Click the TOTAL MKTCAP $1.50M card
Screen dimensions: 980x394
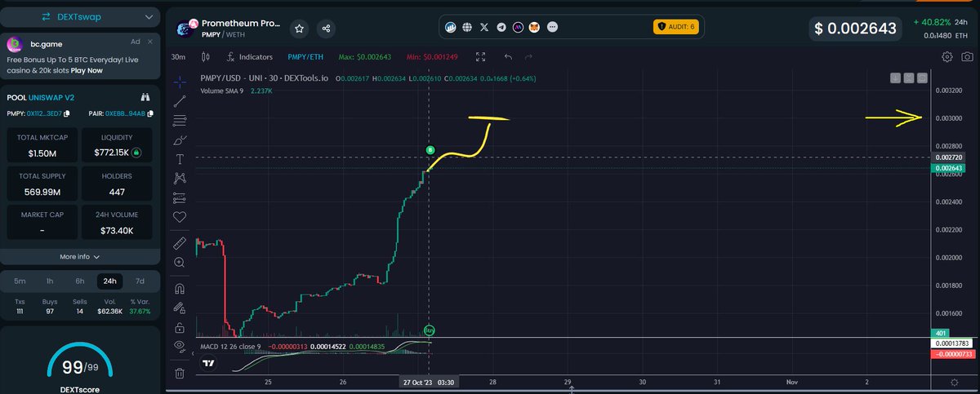[x=42, y=145]
